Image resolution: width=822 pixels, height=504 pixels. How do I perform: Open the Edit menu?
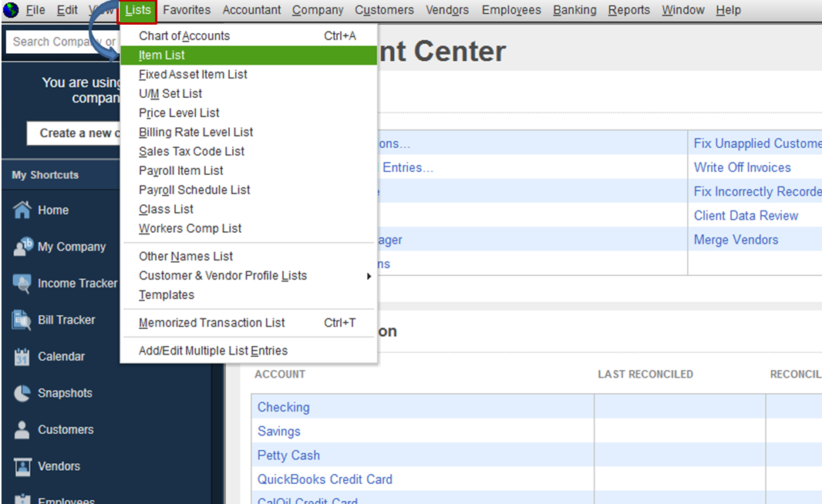point(67,10)
